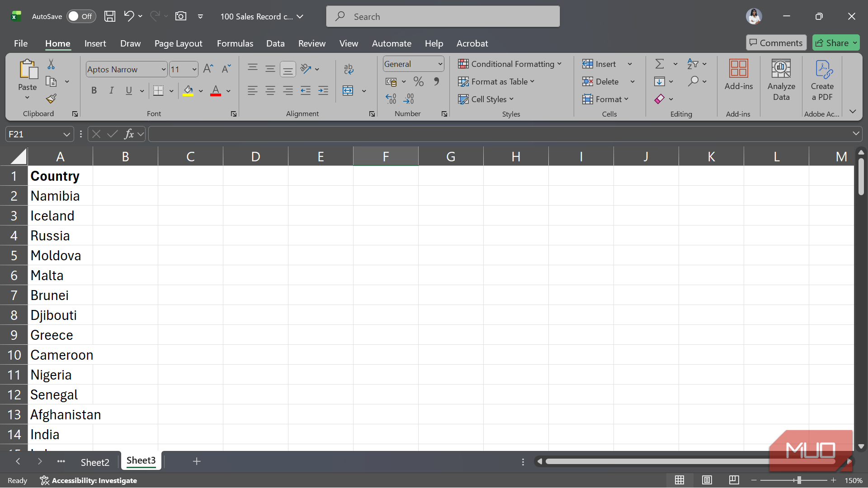
Task: Toggle Center alignment
Action: [x=270, y=91]
